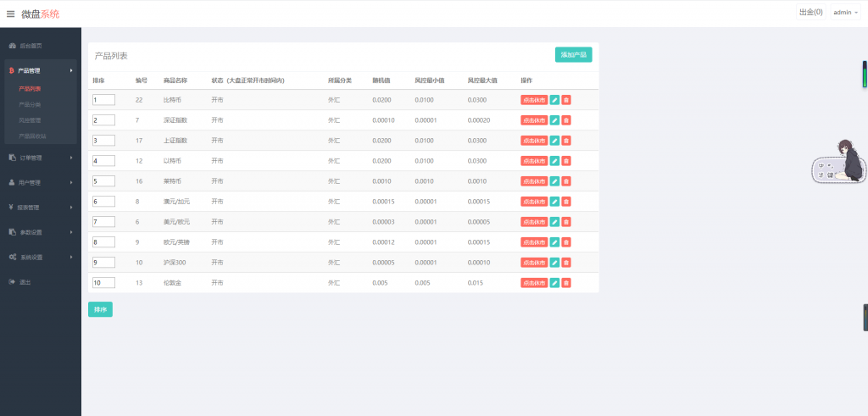Go to 后台首页 in the sidebar
Screen dimensions: 868x416
click(31, 46)
